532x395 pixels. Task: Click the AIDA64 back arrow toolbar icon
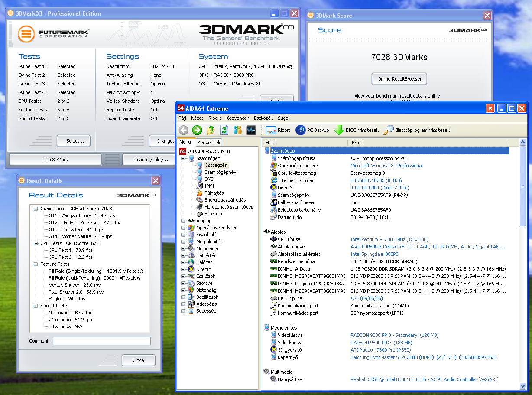pyautogui.click(x=184, y=130)
